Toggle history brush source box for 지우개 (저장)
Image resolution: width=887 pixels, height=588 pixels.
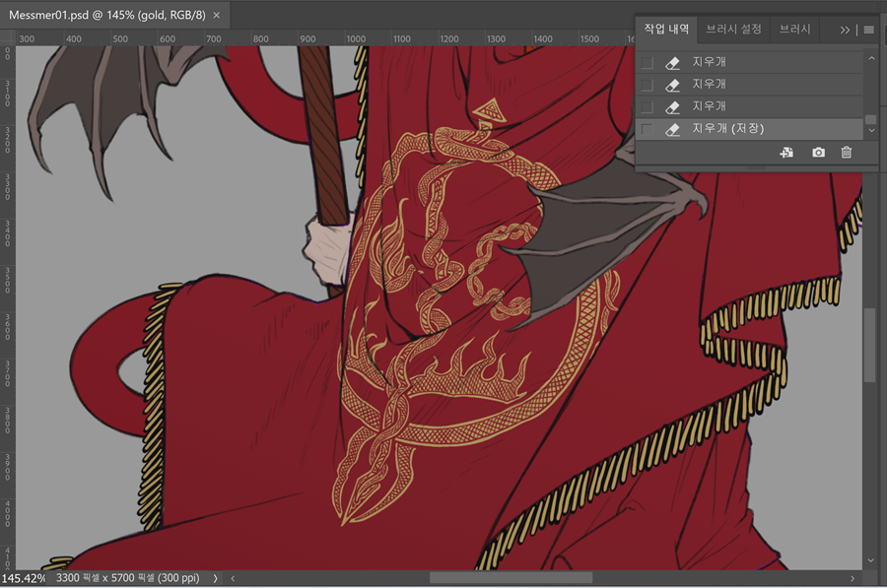click(647, 129)
